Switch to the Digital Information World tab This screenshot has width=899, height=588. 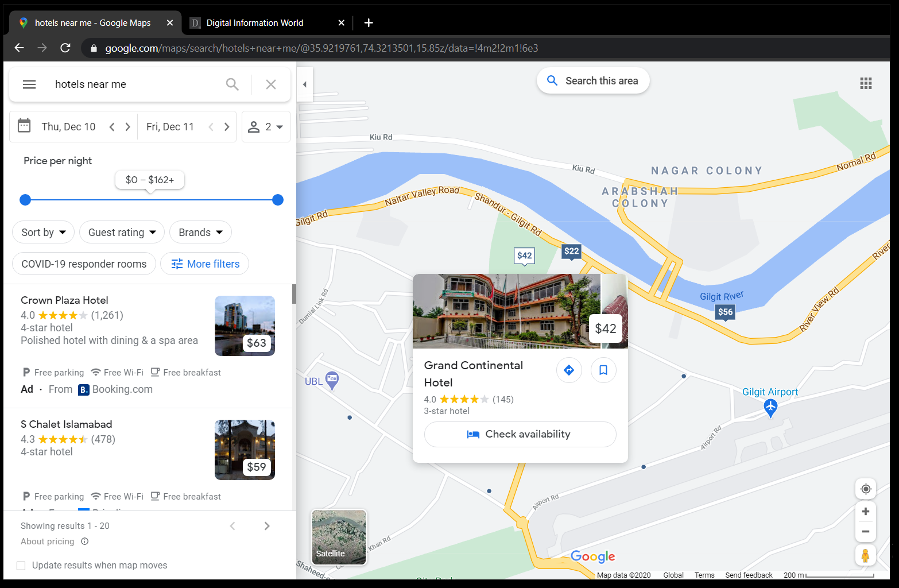[254, 22]
